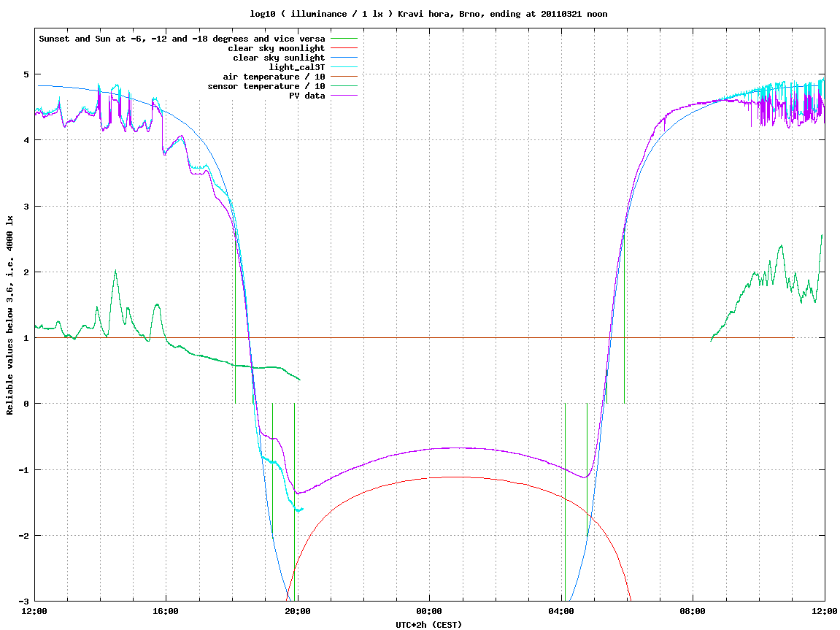Click the red line sample beside clear sky moonlight
Screen dimensions: 840x630
[344, 48]
